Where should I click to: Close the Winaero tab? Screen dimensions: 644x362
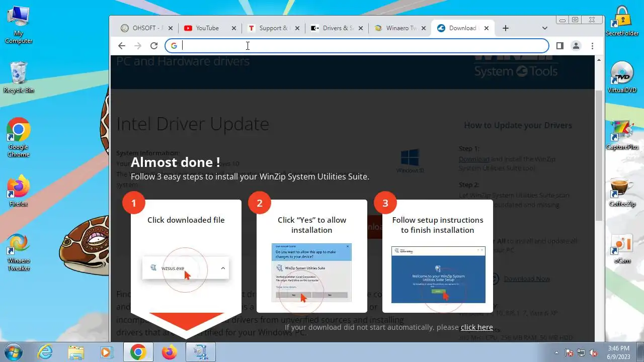coord(423,28)
